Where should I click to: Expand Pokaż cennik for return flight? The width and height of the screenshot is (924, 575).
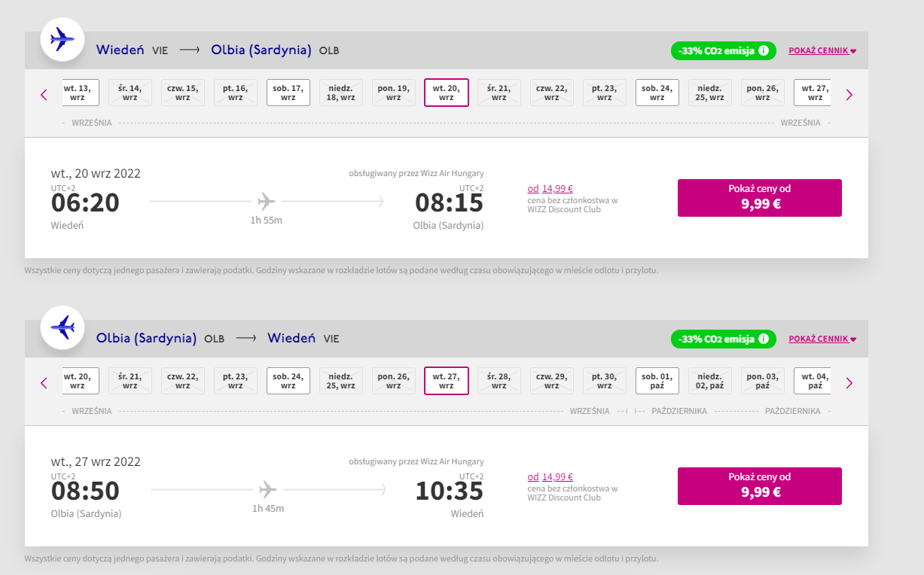click(x=822, y=339)
